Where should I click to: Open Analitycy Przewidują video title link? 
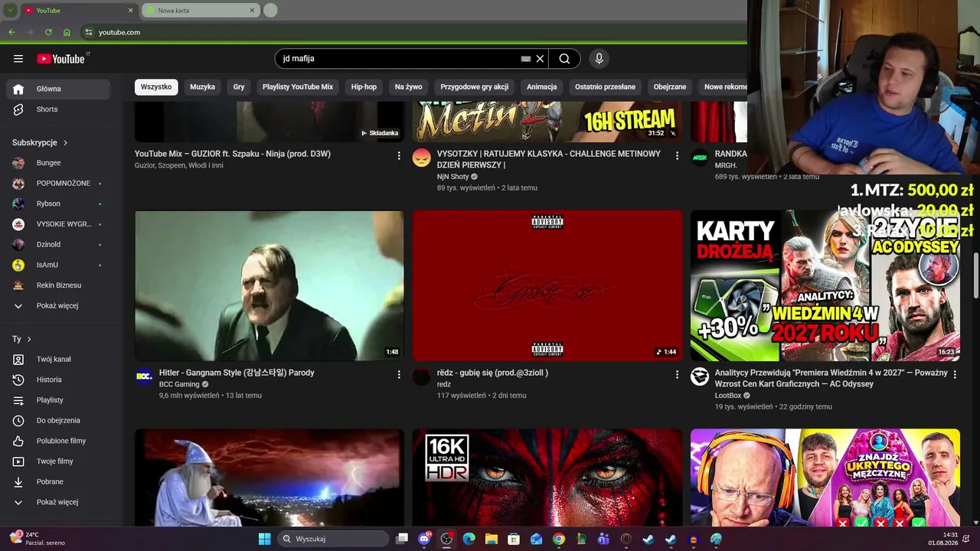(831, 378)
